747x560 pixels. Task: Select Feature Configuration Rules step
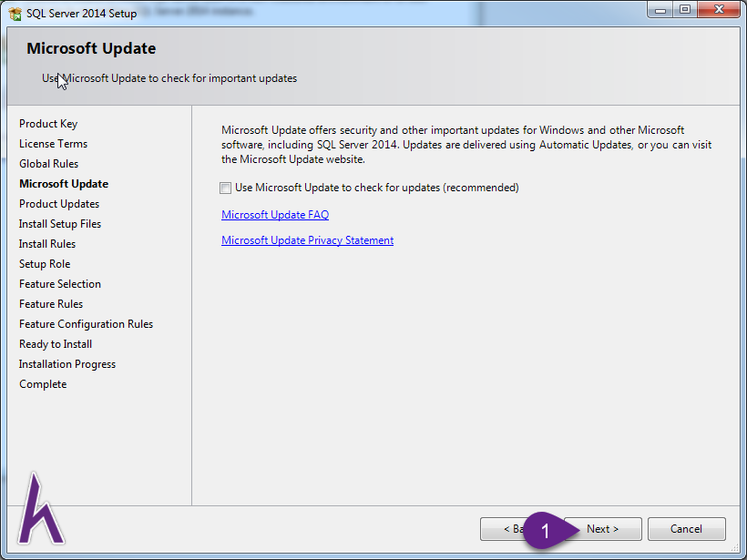tap(87, 324)
